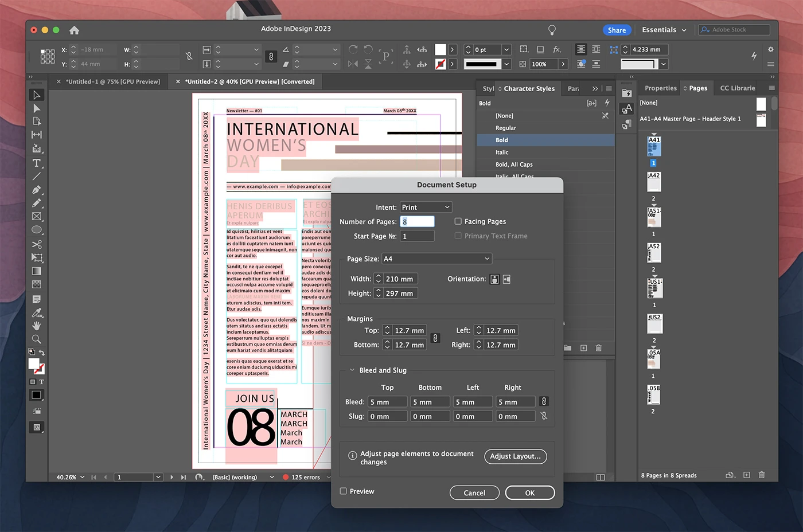
Task: Click the Home icon
Action: [74, 30]
